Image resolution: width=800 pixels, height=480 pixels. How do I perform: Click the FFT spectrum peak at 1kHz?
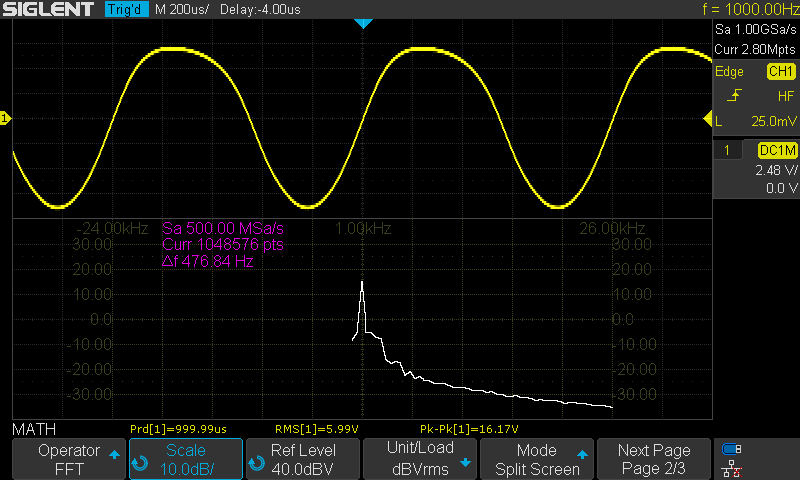point(362,285)
